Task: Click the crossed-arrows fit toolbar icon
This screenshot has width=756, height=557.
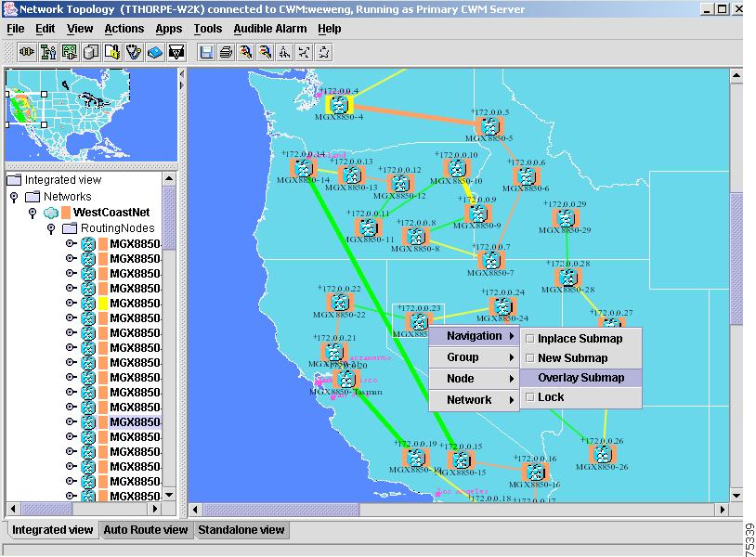Action: [305, 52]
